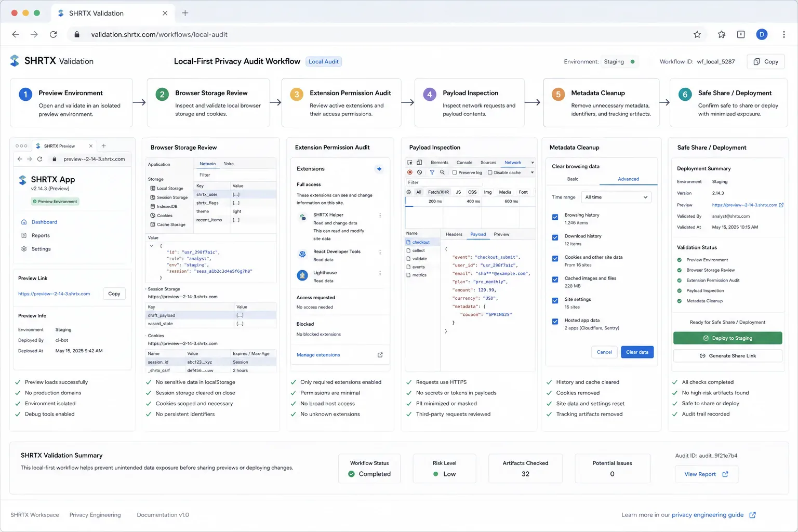This screenshot has height=532, width=798.
Task: View site info via address bar lock icon
Action: coord(77,34)
